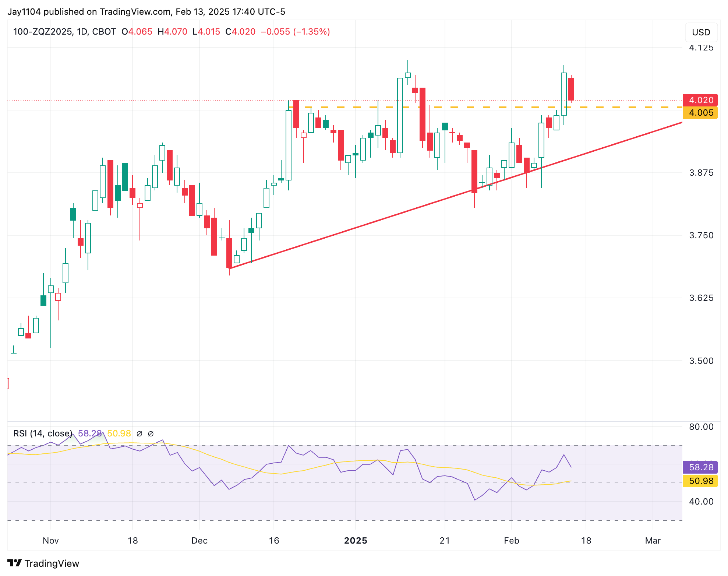Click the red 4.020 price label
728x576 pixels.
(700, 100)
